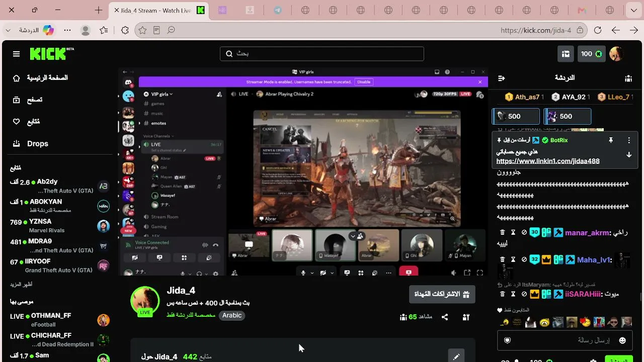Refresh the browser page
The height and width of the screenshot is (362, 644).
(598, 30)
